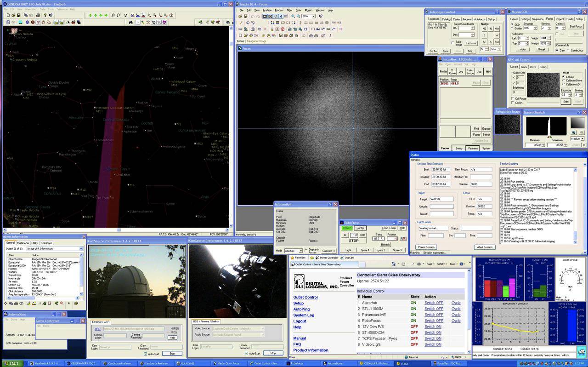Toggle the Continuous checkbox in MaxIm CCD
Image resolution: width=588 pixels, height=367 pixels.
tap(568, 50)
